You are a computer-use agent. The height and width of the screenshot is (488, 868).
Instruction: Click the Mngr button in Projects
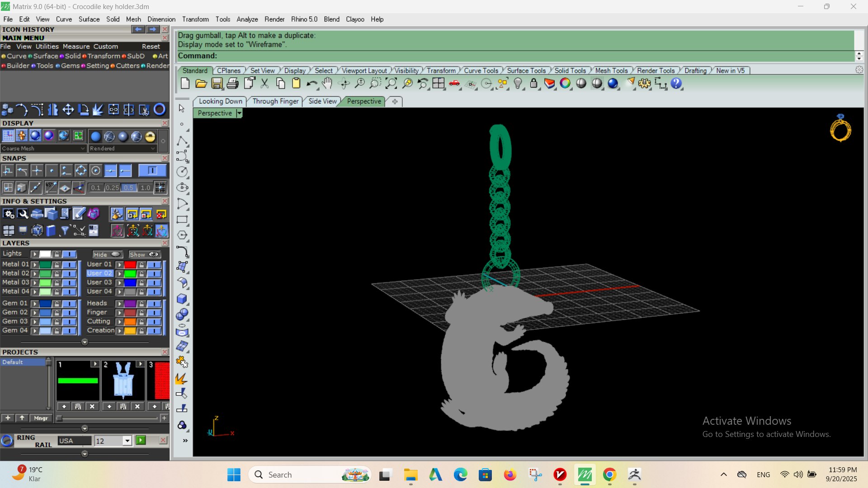(x=41, y=418)
